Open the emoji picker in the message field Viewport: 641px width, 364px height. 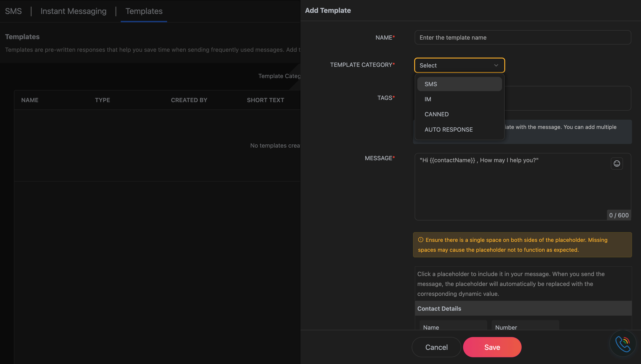click(x=617, y=163)
